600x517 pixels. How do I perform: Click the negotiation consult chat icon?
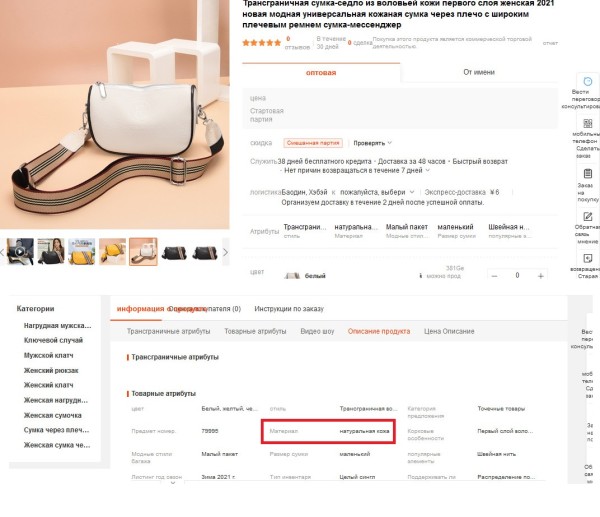pyautogui.click(x=587, y=82)
